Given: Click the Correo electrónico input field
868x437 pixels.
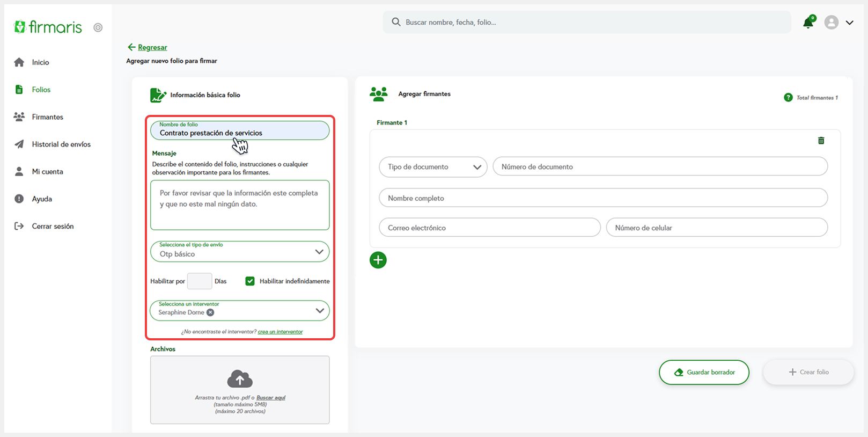Looking at the screenshot, I should click(x=489, y=228).
